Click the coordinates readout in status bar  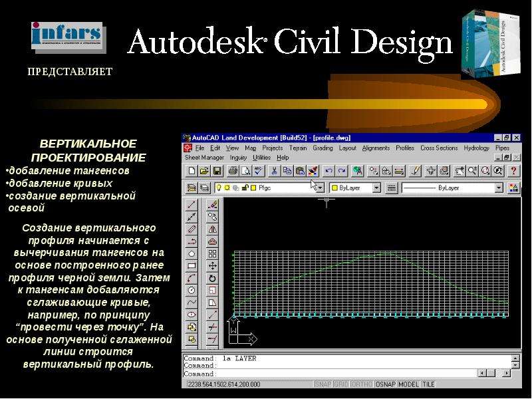(224, 384)
